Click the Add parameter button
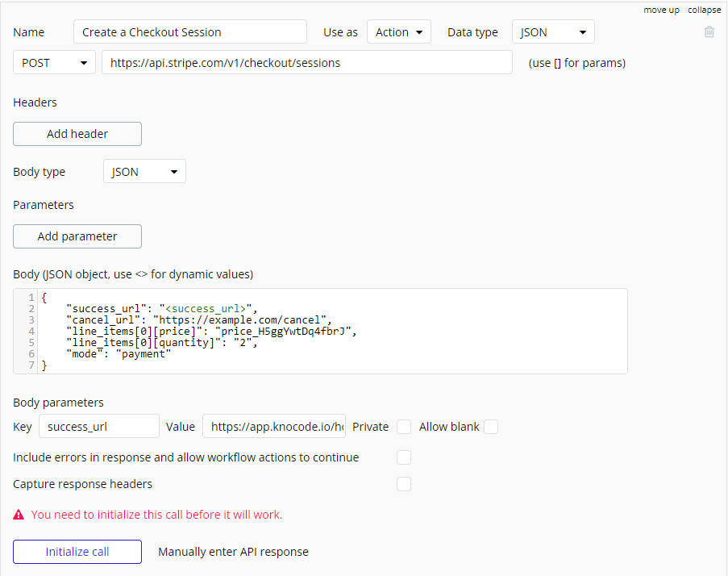Screen dimensions: 728x576 [x=77, y=236]
